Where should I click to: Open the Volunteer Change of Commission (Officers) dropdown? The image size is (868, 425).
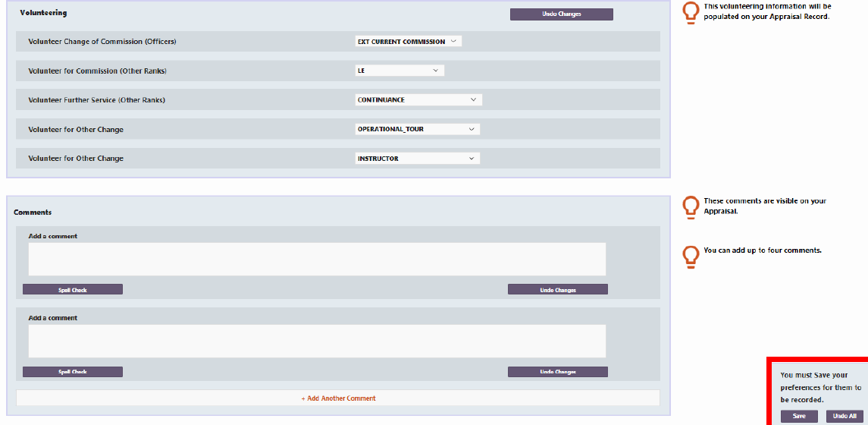coord(408,42)
